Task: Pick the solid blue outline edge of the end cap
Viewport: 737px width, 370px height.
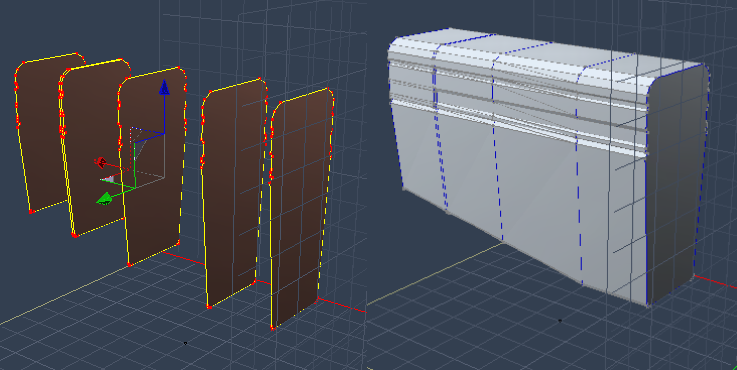Action: pyautogui.click(x=647, y=197)
